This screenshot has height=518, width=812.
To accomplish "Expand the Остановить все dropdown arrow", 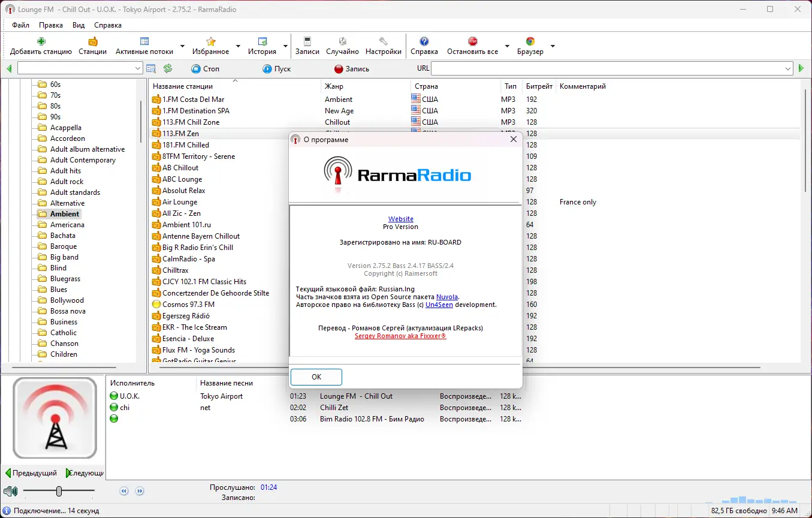I will tap(507, 46).
